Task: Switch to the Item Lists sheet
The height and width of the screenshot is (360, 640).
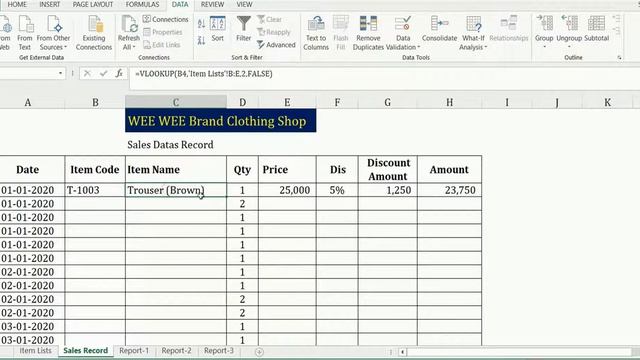Action: click(36, 351)
